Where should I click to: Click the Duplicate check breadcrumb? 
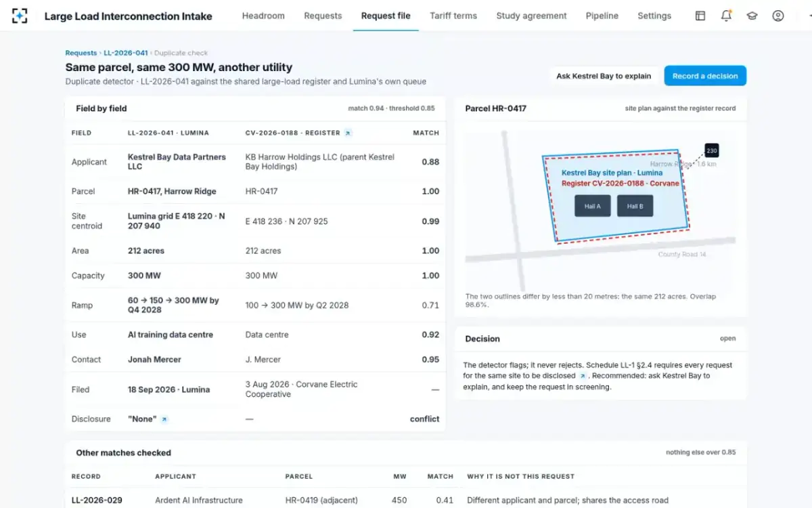pos(181,53)
